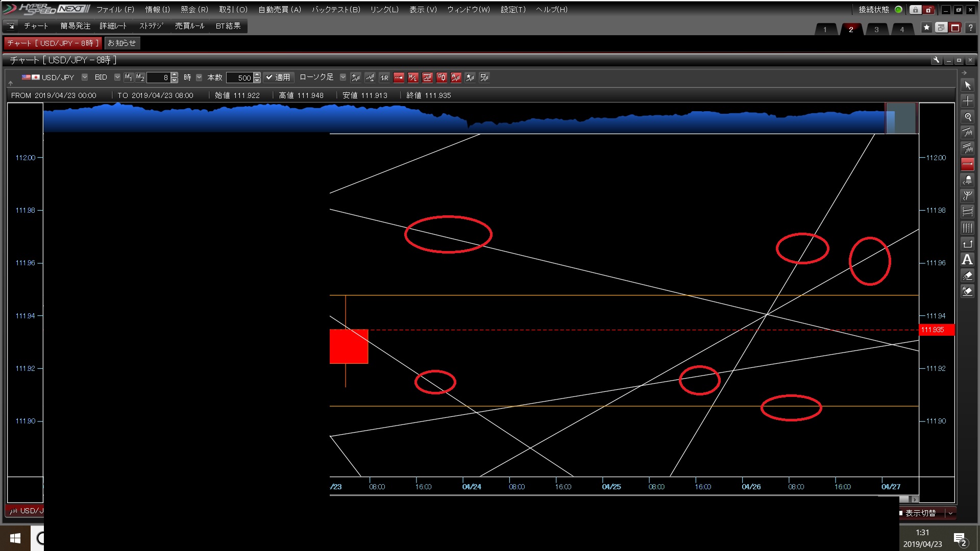Open the ローソク足 chart type dropdown
Viewport: 980px width, 551px height.
(x=343, y=78)
